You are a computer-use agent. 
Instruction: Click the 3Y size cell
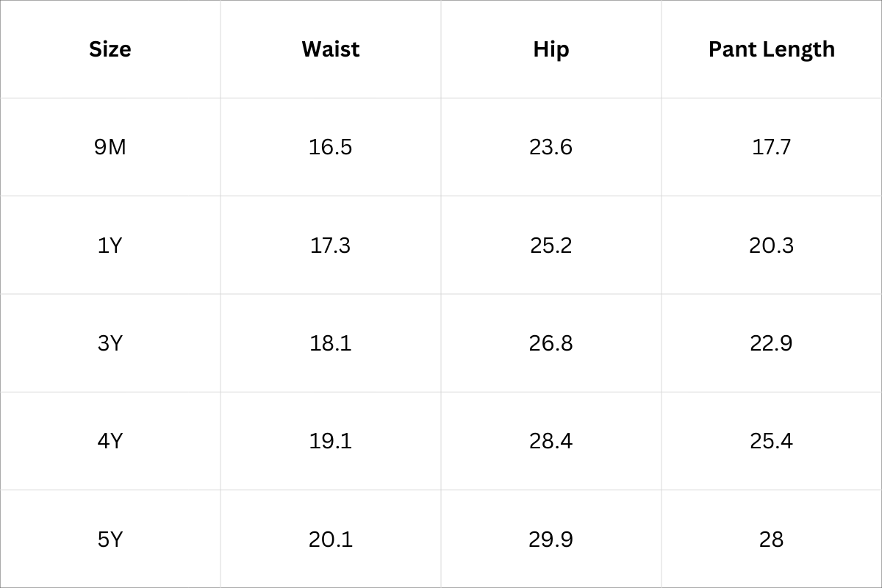tap(110, 343)
